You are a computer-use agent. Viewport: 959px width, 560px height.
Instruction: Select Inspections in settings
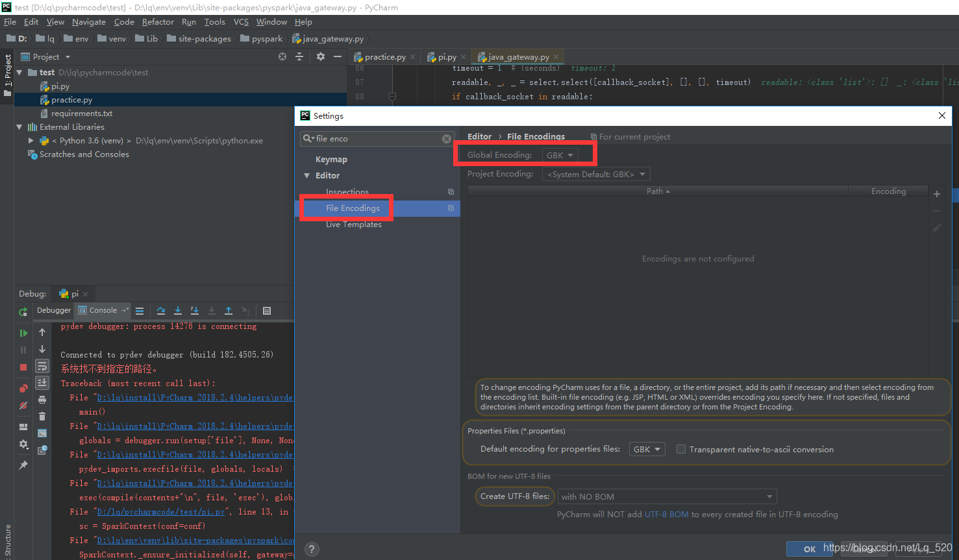[347, 192]
